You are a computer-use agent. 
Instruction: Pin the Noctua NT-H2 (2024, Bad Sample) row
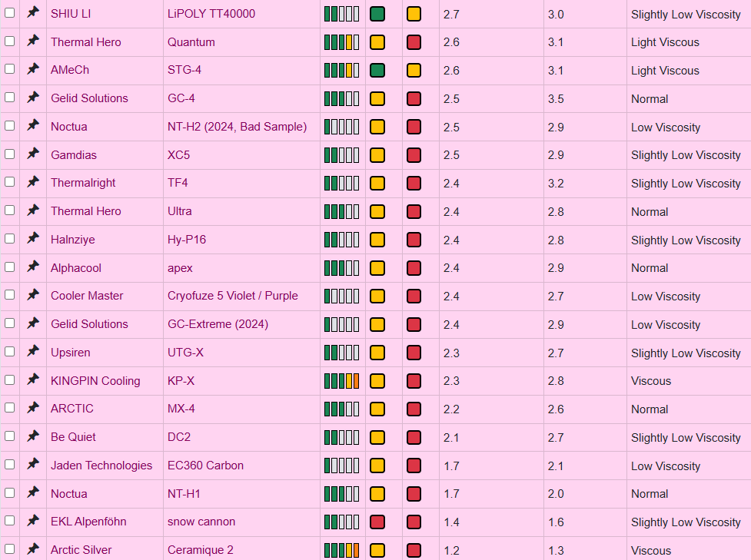32,125
